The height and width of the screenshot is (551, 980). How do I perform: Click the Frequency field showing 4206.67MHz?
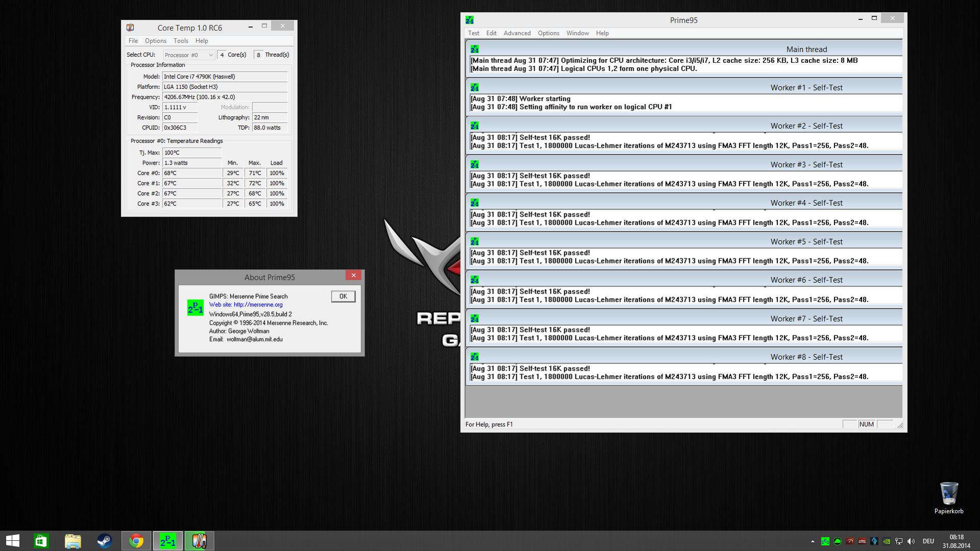(225, 97)
